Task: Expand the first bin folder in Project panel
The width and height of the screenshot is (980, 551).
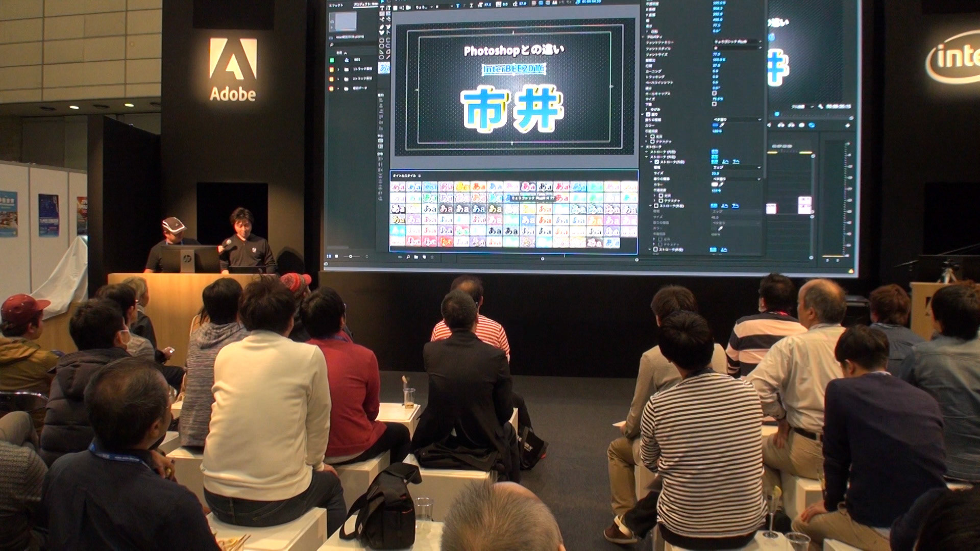Action: 338,69
